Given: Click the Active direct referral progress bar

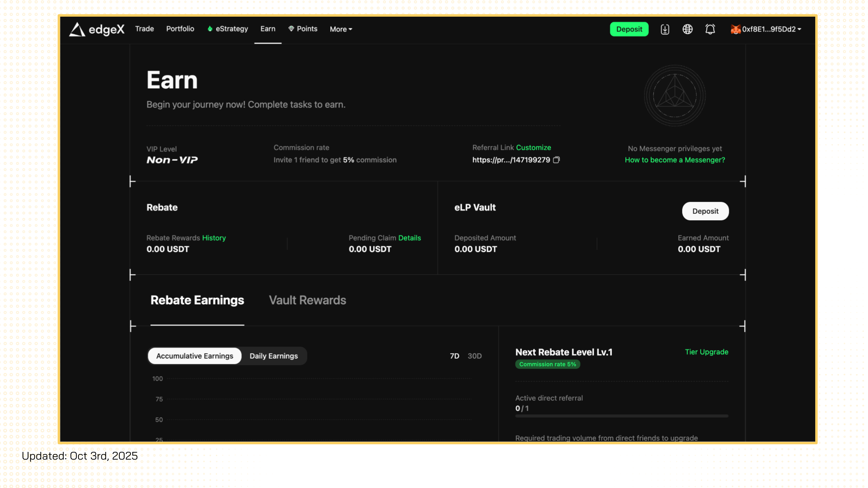Looking at the screenshot, I should click(x=621, y=416).
